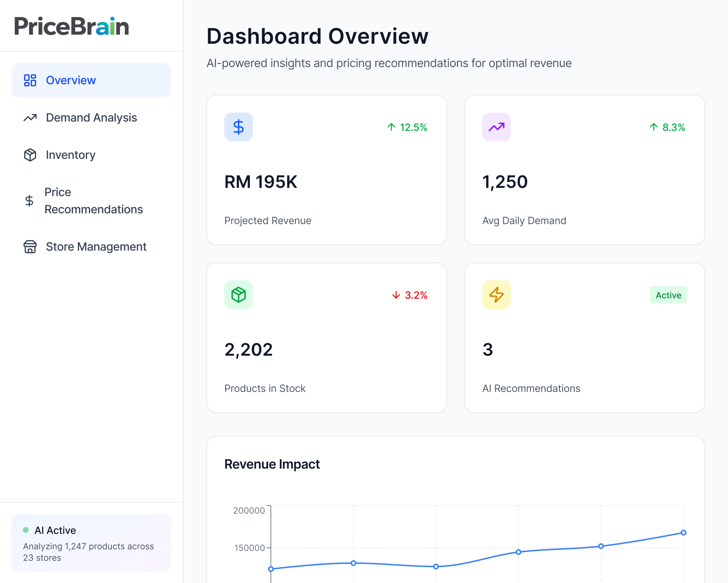Select the Overview menu entry
728x583 pixels.
[71, 81]
